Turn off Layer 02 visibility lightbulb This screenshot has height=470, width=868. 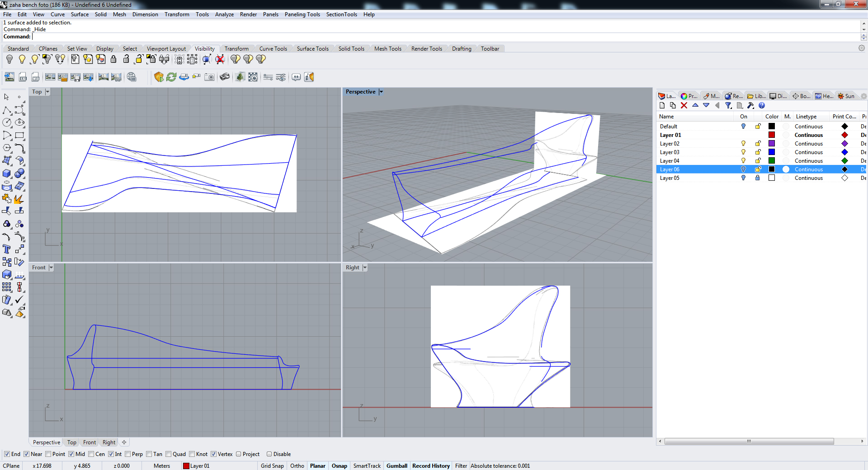click(743, 143)
